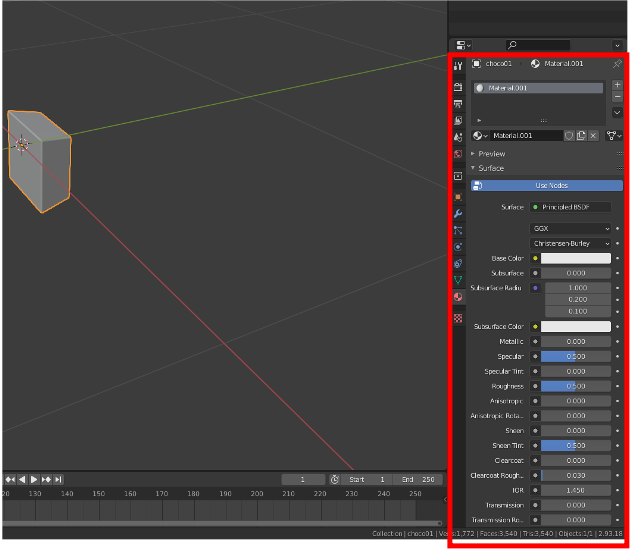This screenshot has height=550, width=632.
Task: Open the Material properties tab
Action: (458, 297)
